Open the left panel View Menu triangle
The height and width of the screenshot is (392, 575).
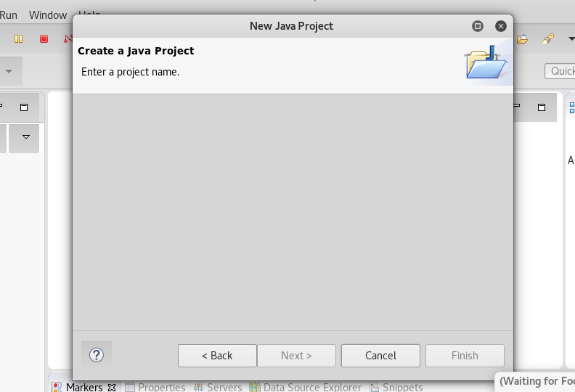point(25,136)
